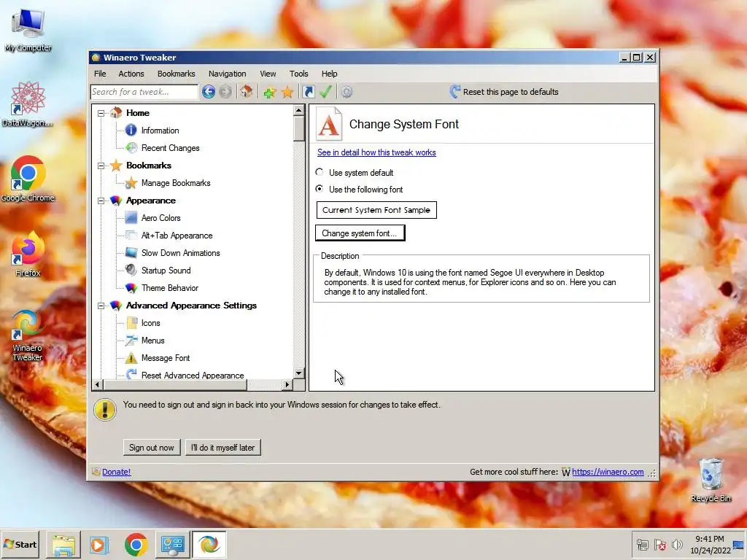The width and height of the screenshot is (747, 560).
Task: Click tree horizontal scrollbar left arrow
Action: [x=98, y=384]
